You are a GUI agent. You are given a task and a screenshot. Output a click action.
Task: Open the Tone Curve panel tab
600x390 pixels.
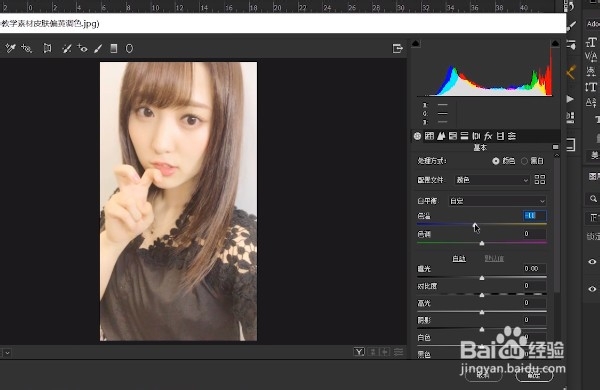click(429, 136)
